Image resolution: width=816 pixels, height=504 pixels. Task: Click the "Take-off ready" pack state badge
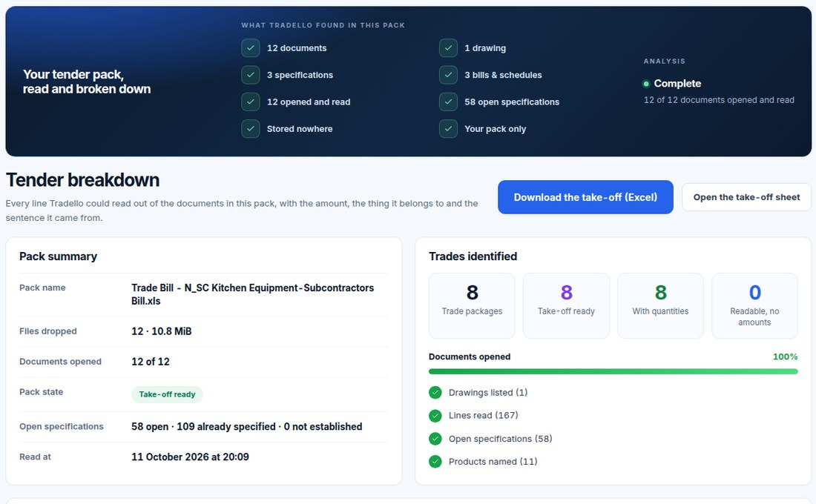click(167, 394)
